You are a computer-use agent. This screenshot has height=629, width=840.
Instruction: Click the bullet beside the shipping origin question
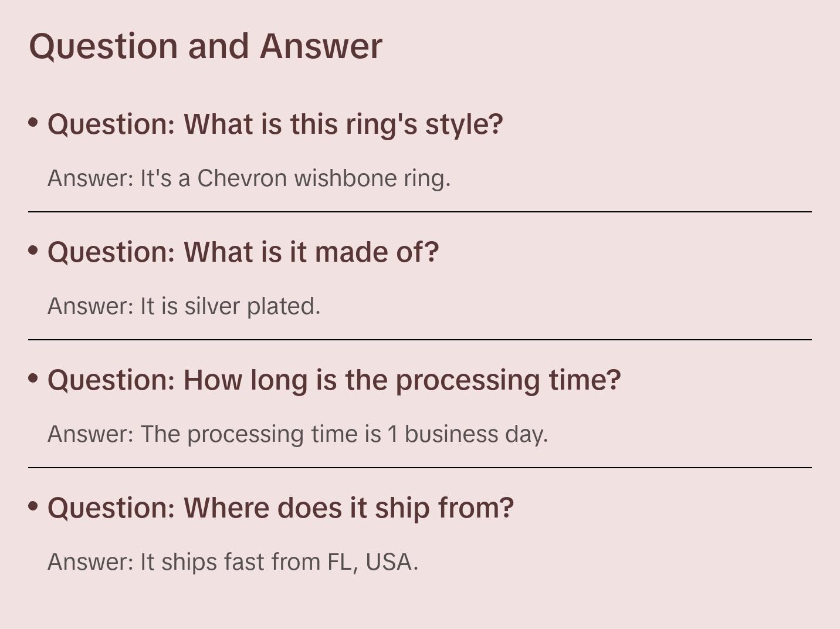(x=33, y=506)
